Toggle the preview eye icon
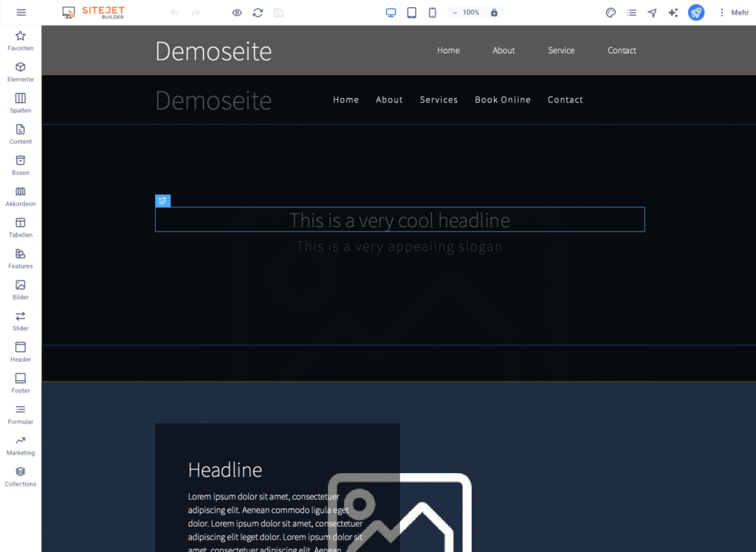Viewport: 756px width, 552px height. (x=237, y=13)
